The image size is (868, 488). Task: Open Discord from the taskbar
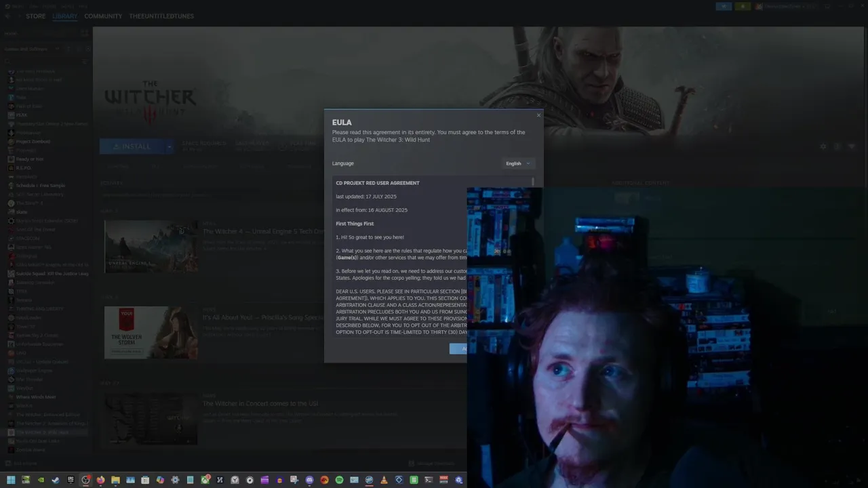tap(309, 480)
